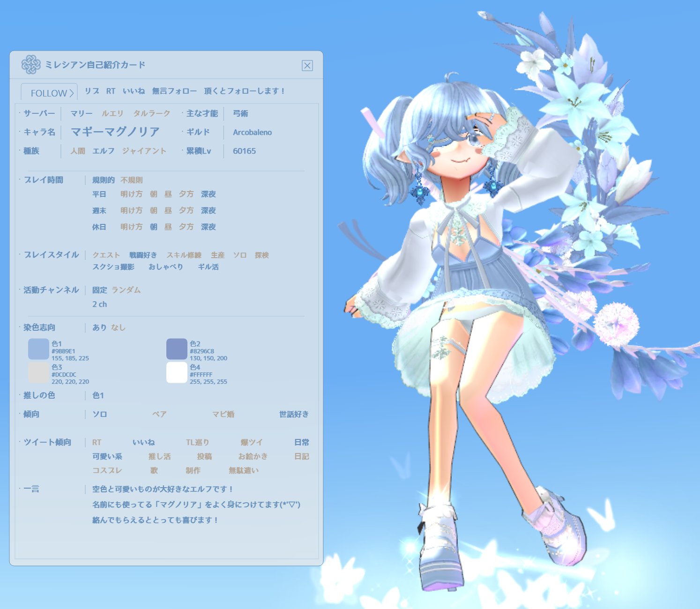Select コスプレ tweet tendency
Screen dimensions: 700x609
[107, 470]
